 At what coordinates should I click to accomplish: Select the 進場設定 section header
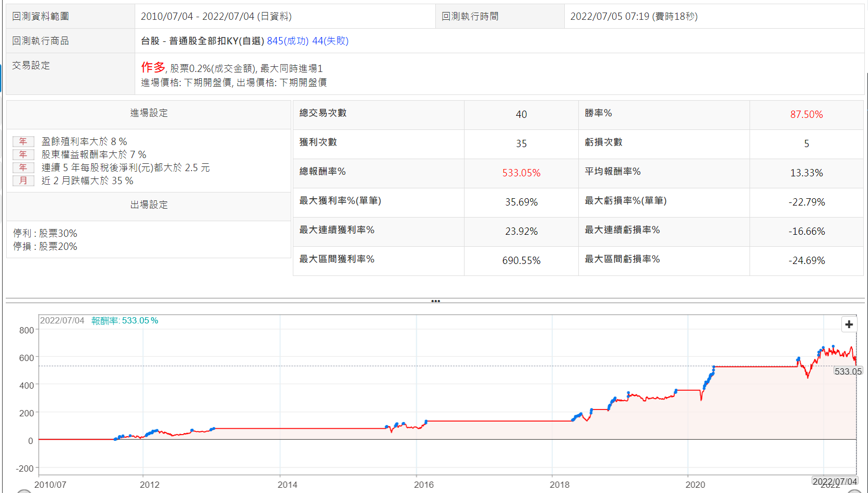coord(149,113)
